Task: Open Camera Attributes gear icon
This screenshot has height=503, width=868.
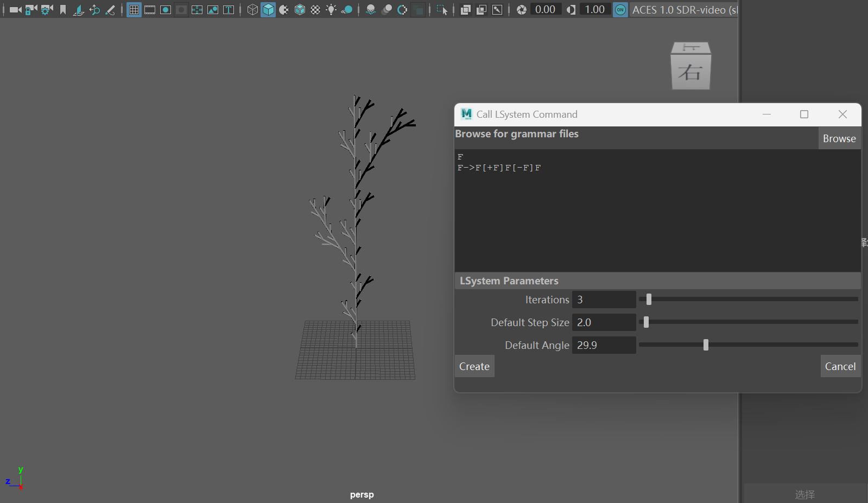Action: (47, 10)
